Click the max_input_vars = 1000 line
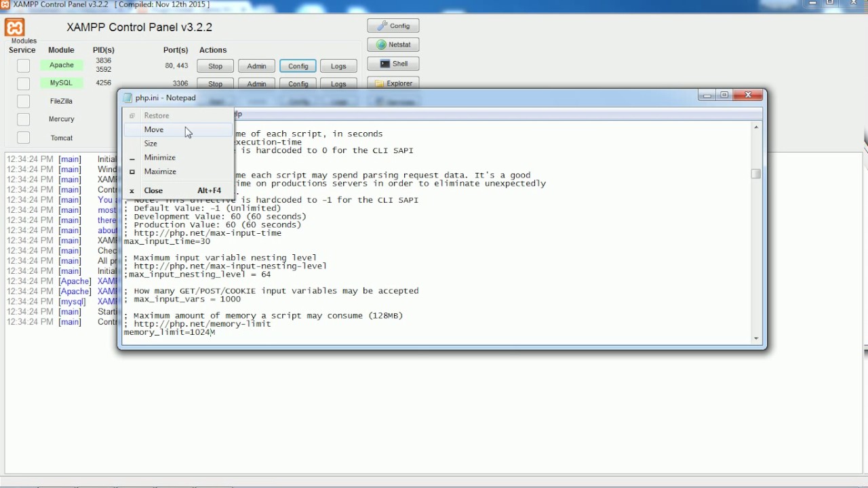Screen dimensions: 868x488 (182, 299)
